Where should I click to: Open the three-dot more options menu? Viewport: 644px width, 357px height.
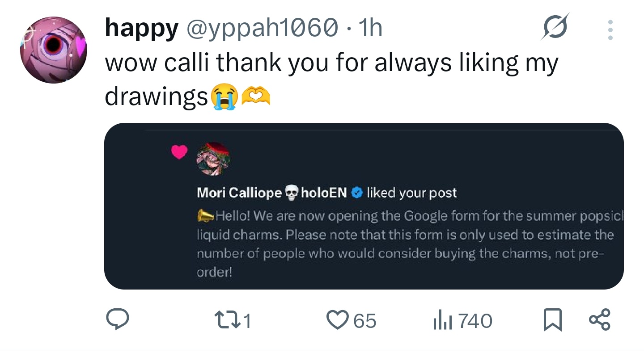[x=610, y=30]
